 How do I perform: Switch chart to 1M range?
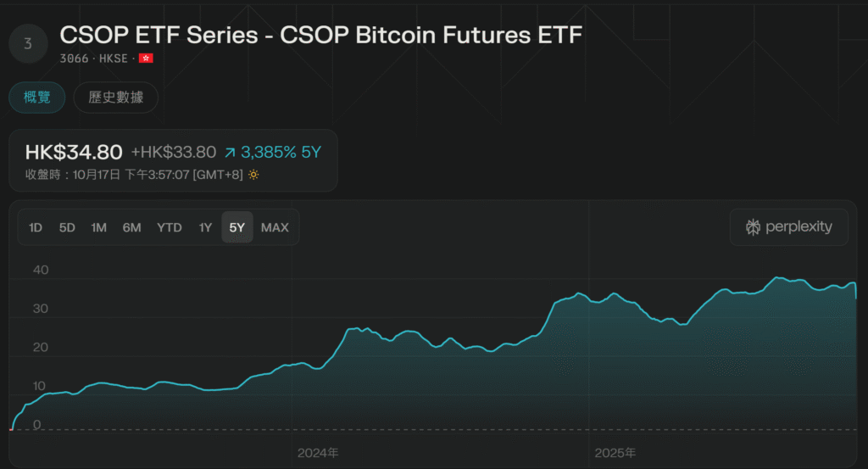[99, 227]
